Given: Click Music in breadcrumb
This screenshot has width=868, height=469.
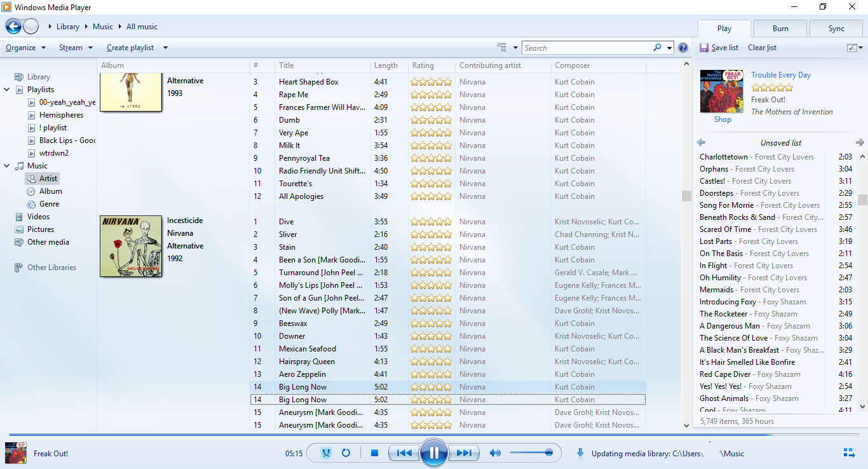Looking at the screenshot, I should coord(103,27).
